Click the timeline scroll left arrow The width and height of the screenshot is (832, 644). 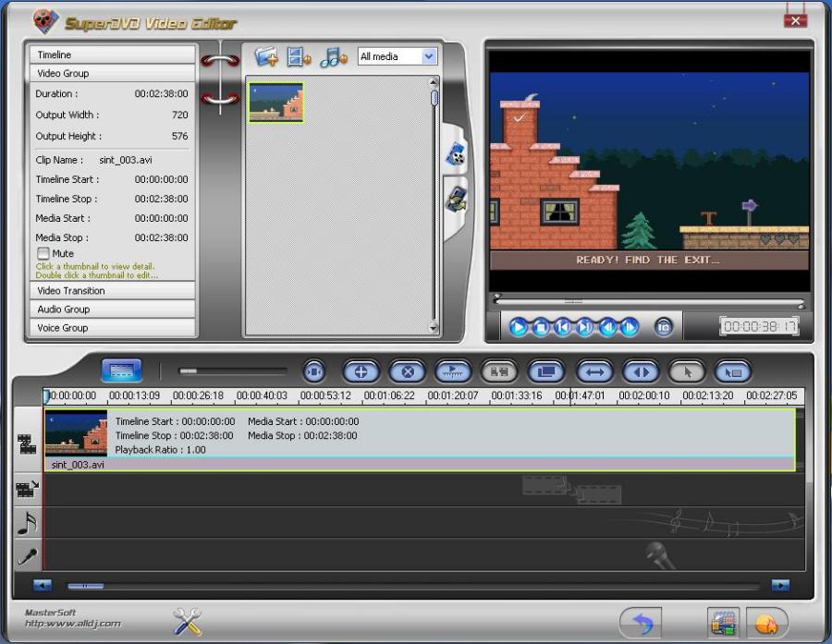43,585
